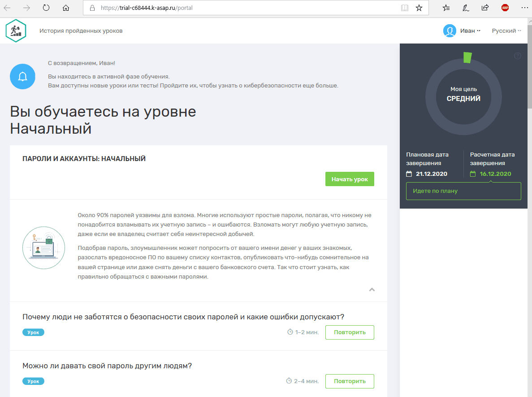Open the favorites hub icon
Viewport: 532px width, 397px height.
click(446, 8)
